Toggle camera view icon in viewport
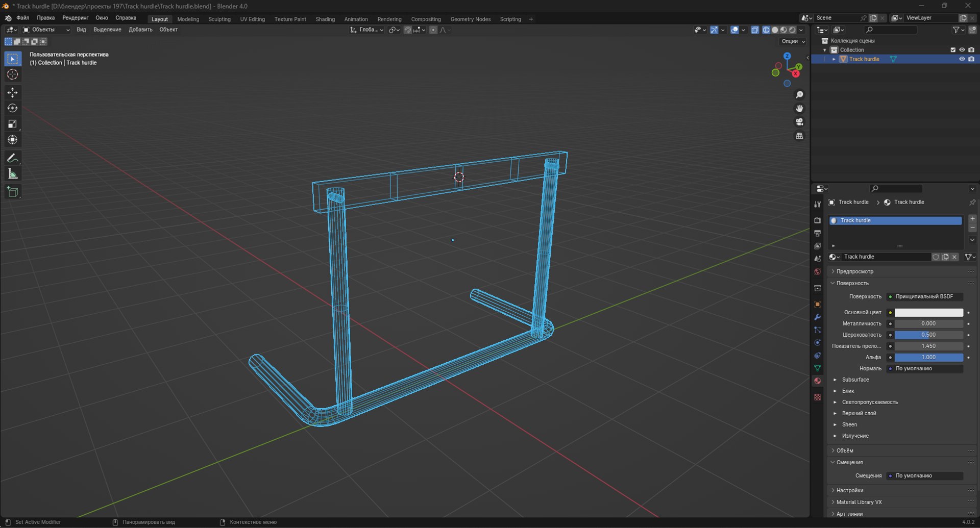 pyautogui.click(x=799, y=122)
